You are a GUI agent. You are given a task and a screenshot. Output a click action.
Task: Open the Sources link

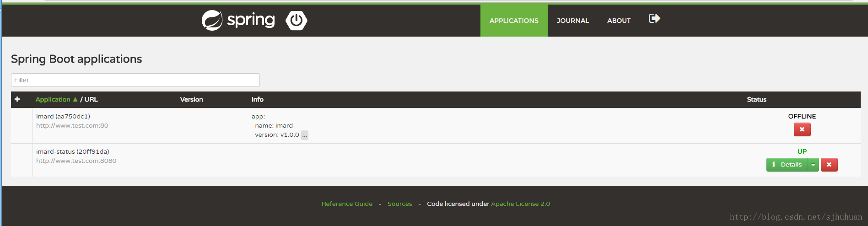pyautogui.click(x=399, y=204)
